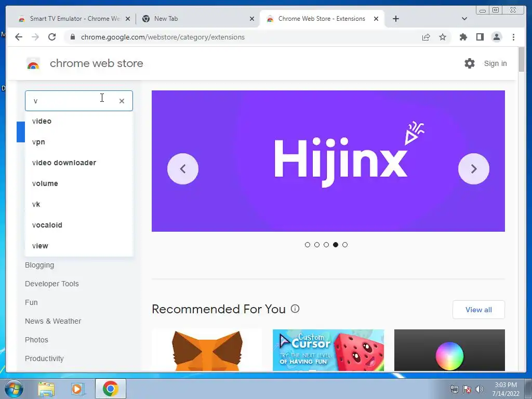Screen dimensions: 532x399
Task: Expand the tab search dropdown arrow
Action: pyautogui.click(x=464, y=19)
